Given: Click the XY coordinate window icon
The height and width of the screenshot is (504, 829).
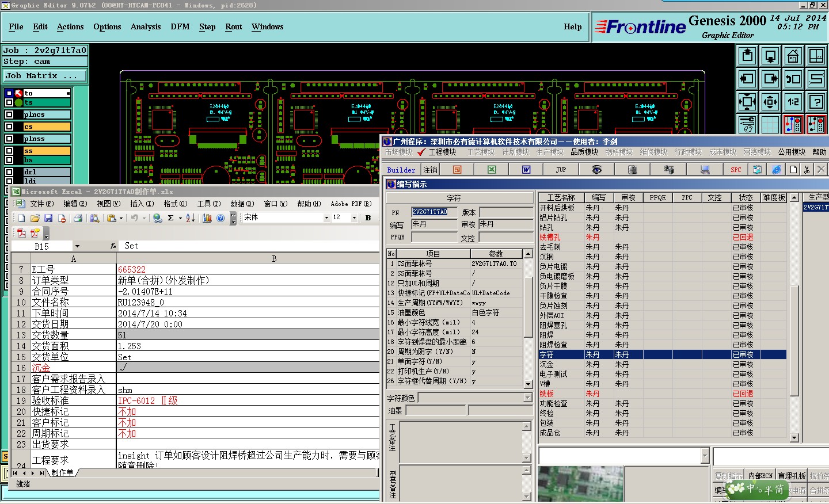Looking at the screenshot, I should pos(816,56).
